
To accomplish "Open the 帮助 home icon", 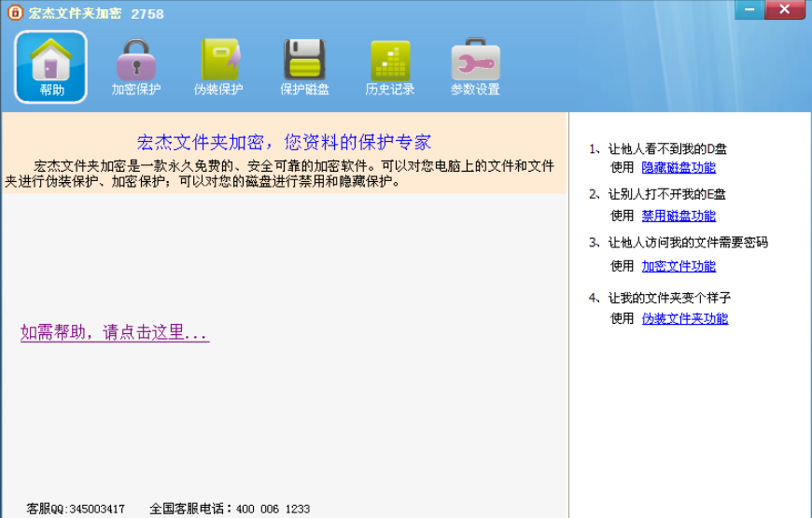I will [51, 66].
